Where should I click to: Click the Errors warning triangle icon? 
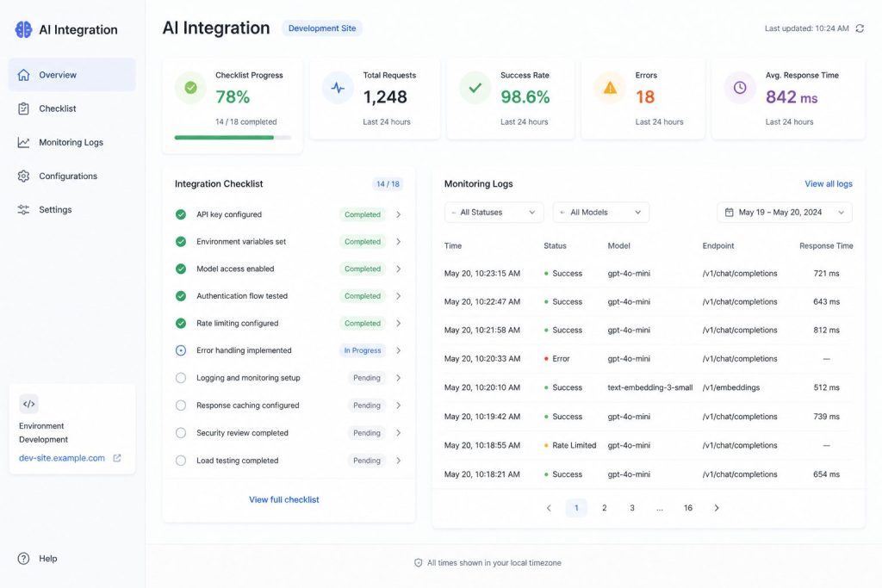tap(610, 88)
